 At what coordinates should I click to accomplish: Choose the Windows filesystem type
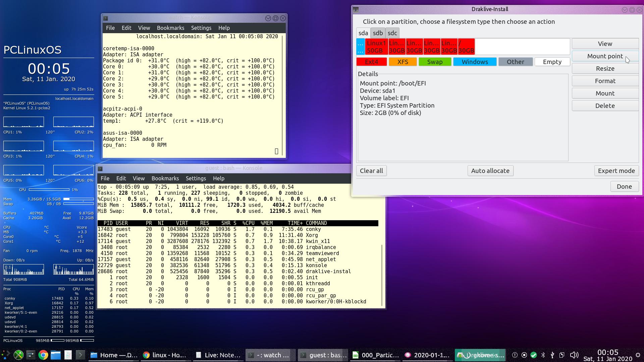475,62
